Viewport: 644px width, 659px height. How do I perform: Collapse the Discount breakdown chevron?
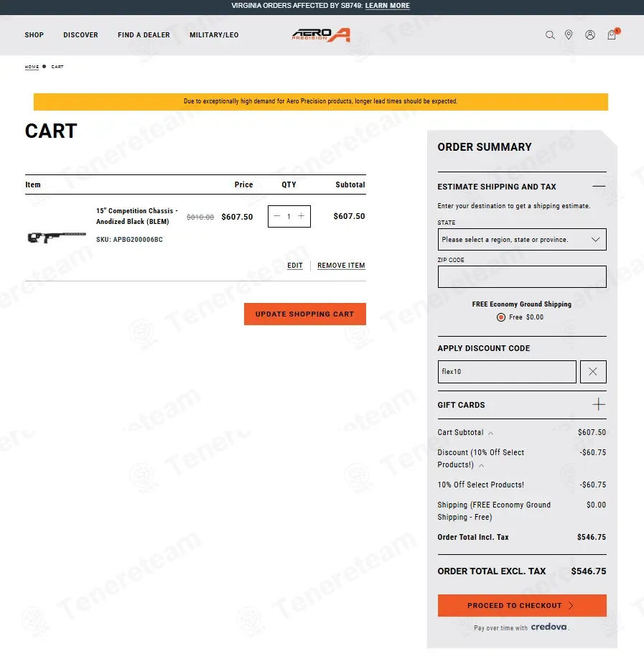481,465
